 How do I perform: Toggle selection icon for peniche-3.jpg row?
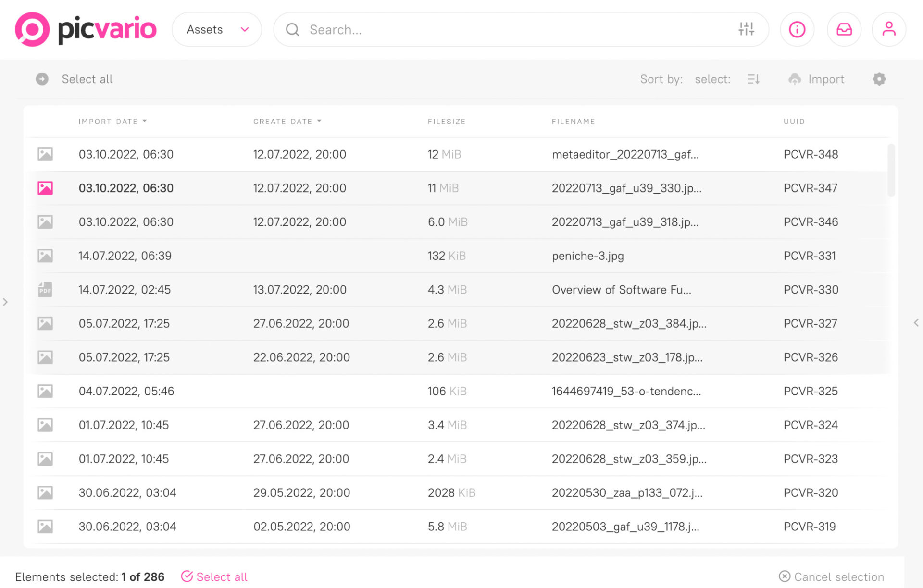point(45,256)
